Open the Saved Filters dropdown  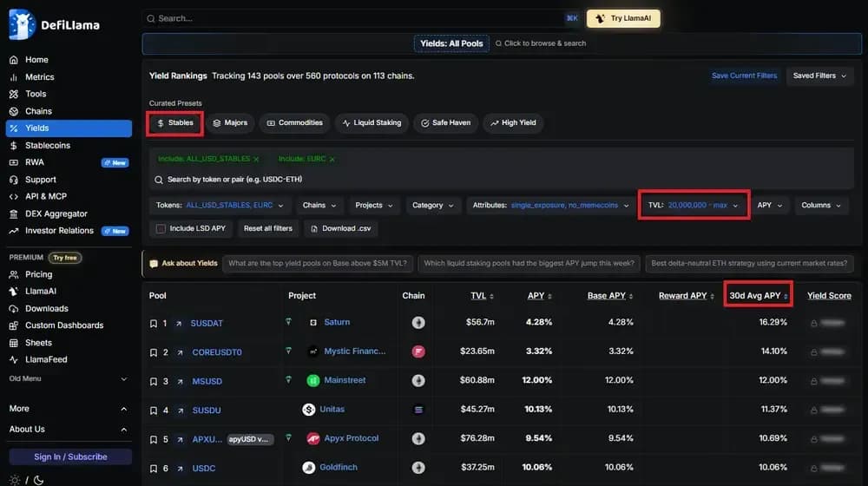point(819,76)
